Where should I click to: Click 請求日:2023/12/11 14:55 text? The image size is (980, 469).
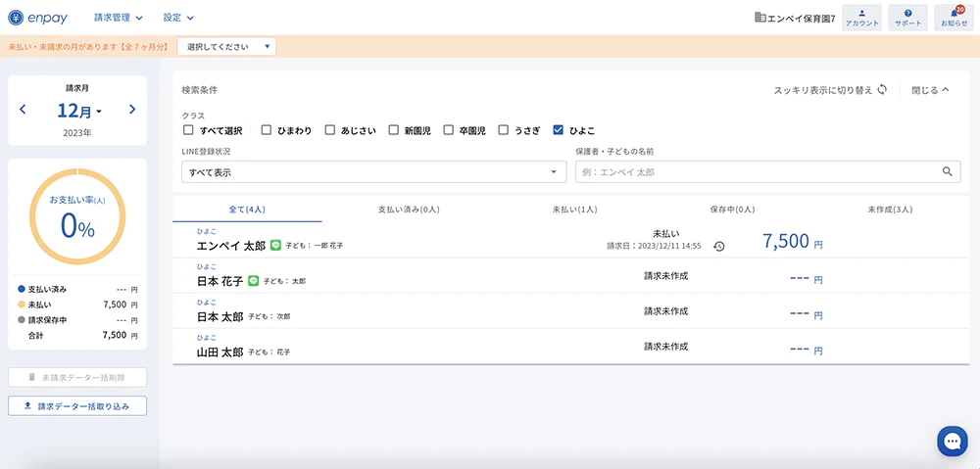click(654, 246)
